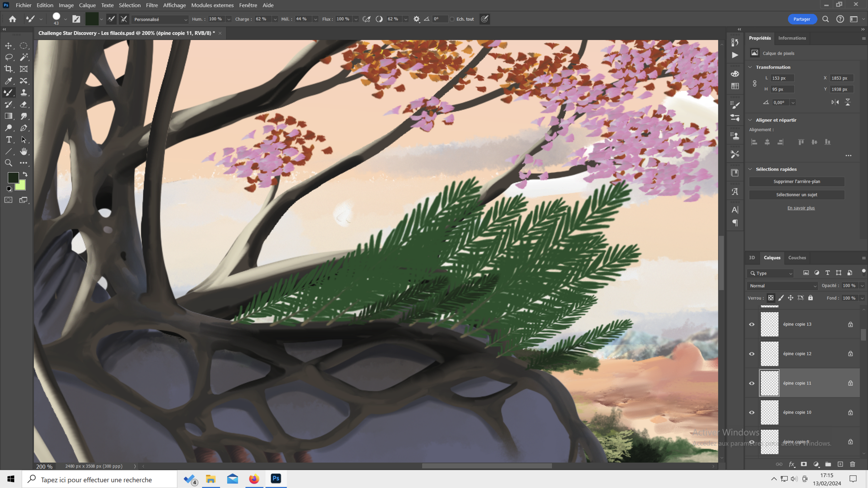Viewport: 868px width, 488px height.
Task: Select the Zoom tool
Action: [9, 163]
